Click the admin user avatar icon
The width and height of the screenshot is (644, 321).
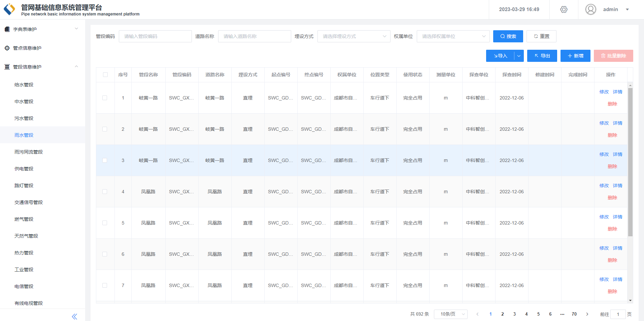[x=590, y=9]
